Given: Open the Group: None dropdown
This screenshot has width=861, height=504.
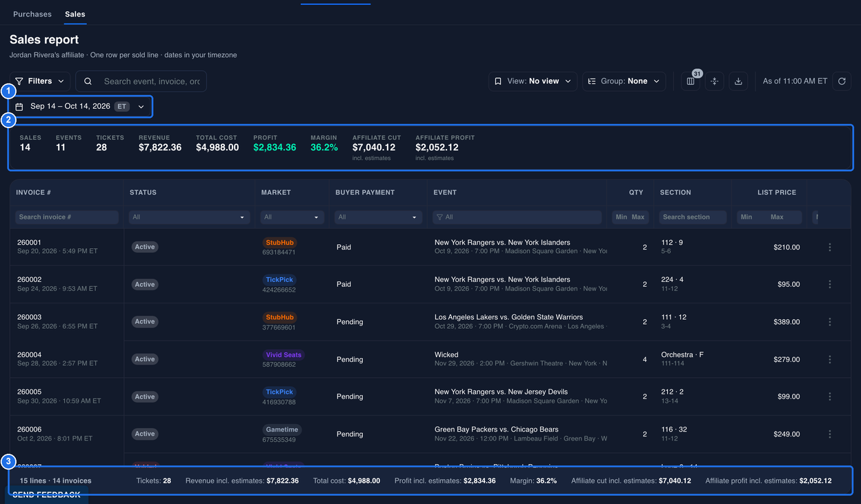Looking at the screenshot, I should 624,81.
